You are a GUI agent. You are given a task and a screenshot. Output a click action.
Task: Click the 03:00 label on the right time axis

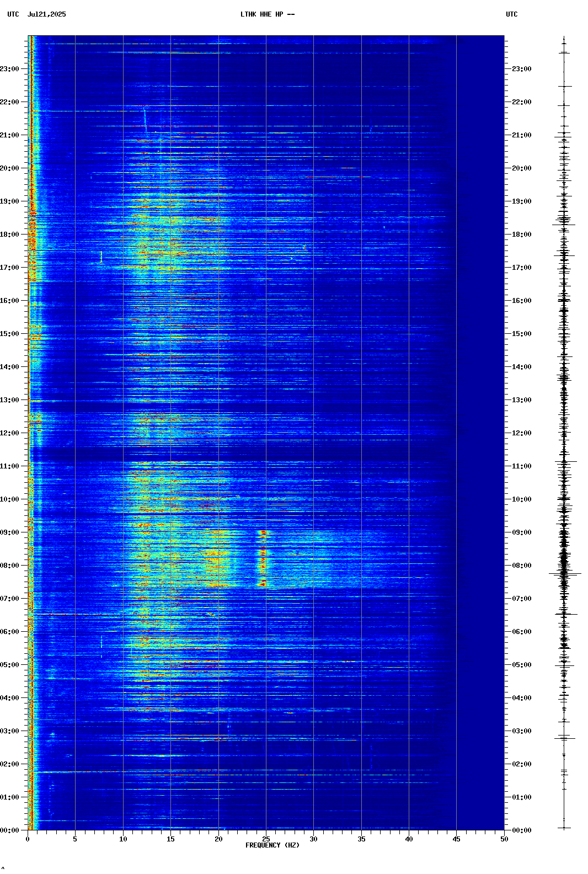(522, 731)
